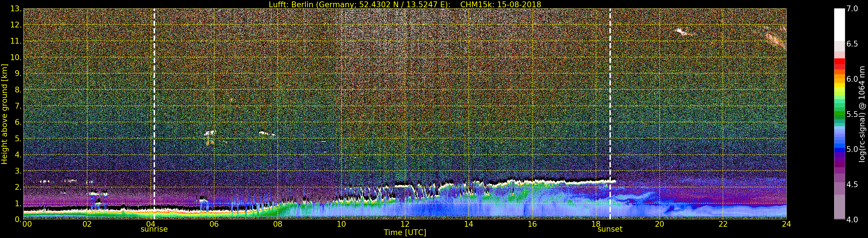Click the colorbar '7.0' value label

tap(852, 9)
